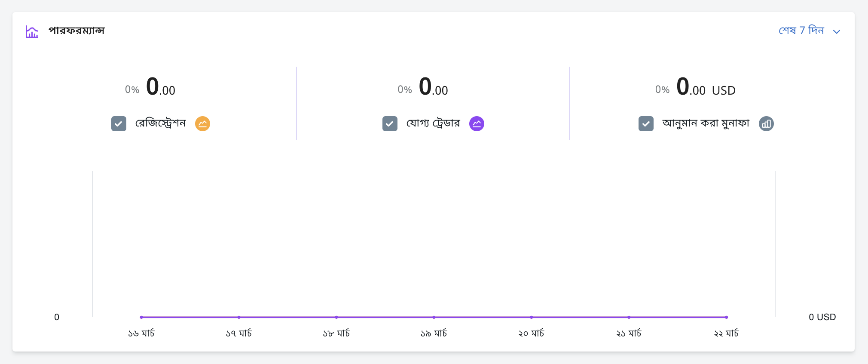Click the purple Performance chart icon
Screen dimensions: 868x364
coord(32,31)
